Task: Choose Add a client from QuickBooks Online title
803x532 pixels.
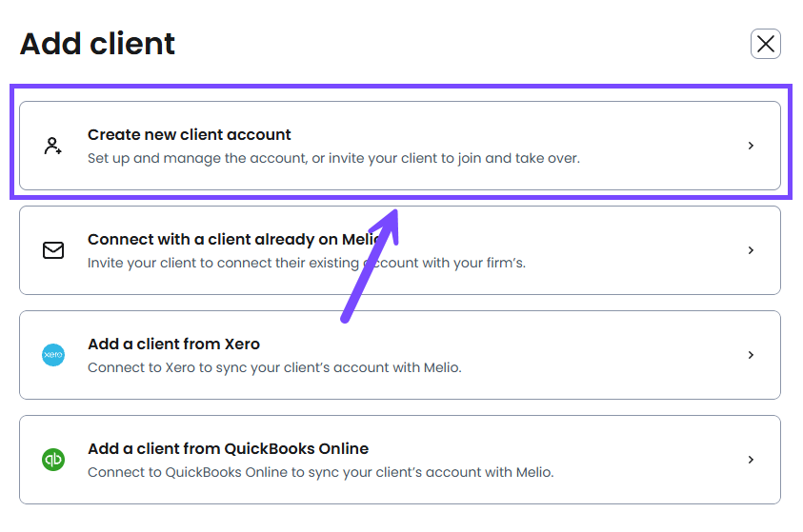Action: coord(228,448)
